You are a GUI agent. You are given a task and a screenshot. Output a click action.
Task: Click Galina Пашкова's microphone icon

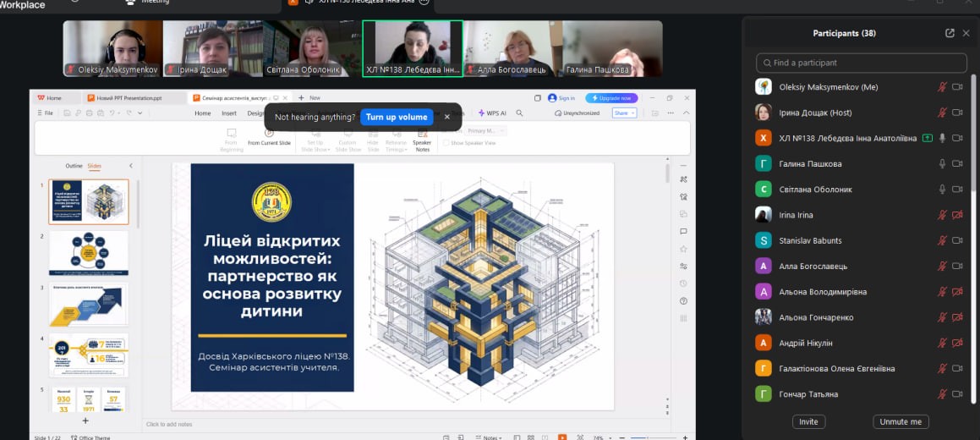click(942, 164)
